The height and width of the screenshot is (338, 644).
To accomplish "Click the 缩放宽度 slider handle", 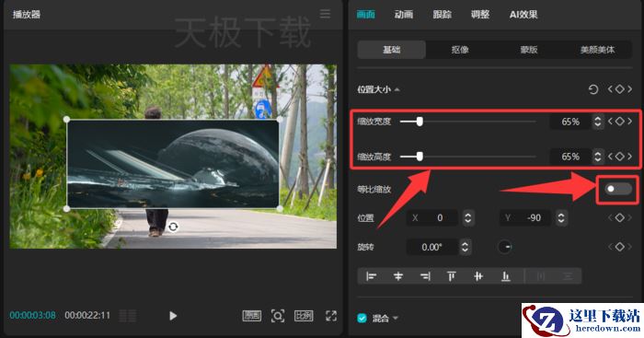I will [x=420, y=122].
